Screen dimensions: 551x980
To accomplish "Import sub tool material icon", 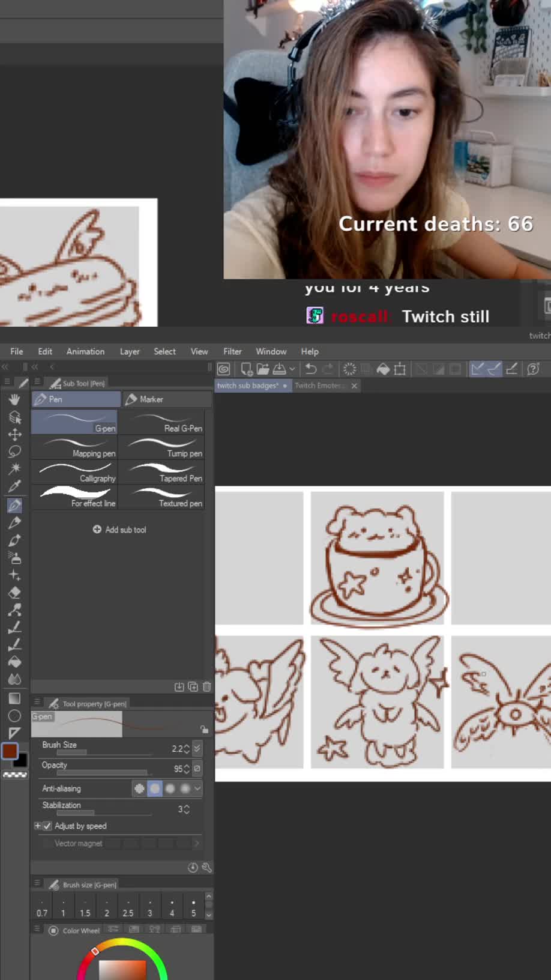I will point(179,686).
